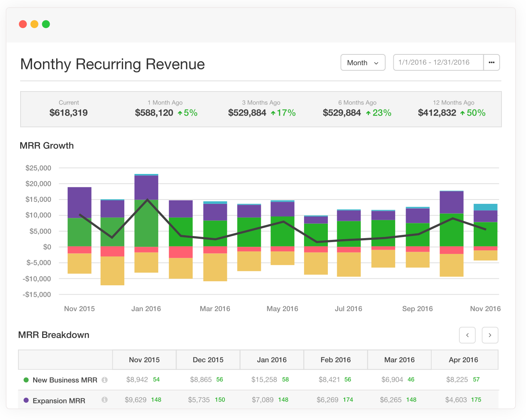Screen dimensions: 526x420
Task: Select the Dec 2015 table column header
Action: pos(208,360)
